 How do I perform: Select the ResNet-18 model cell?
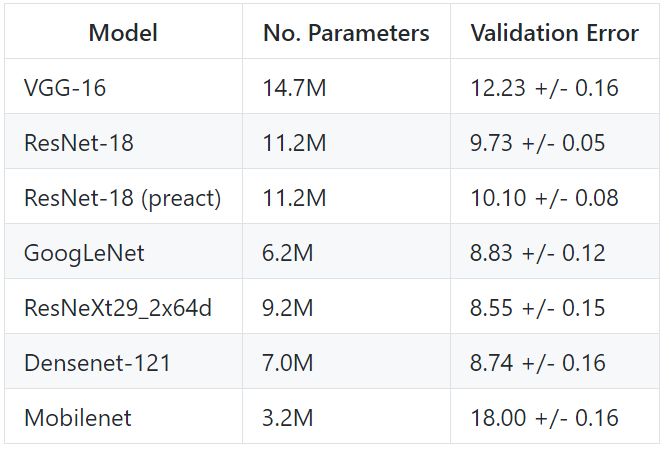[x=78, y=143]
